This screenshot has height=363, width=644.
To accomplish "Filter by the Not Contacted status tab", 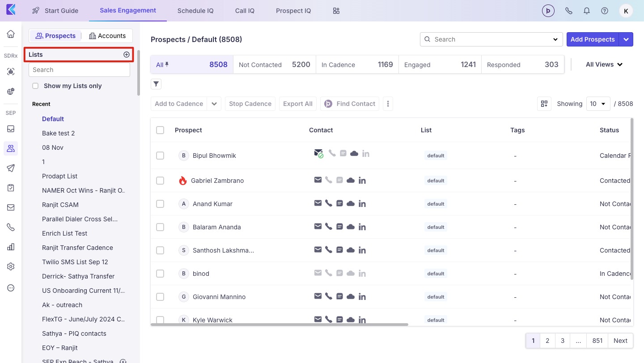I will [x=275, y=64].
